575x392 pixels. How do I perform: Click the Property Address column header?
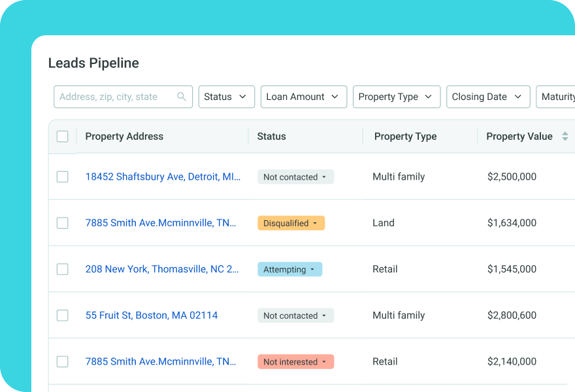point(124,137)
